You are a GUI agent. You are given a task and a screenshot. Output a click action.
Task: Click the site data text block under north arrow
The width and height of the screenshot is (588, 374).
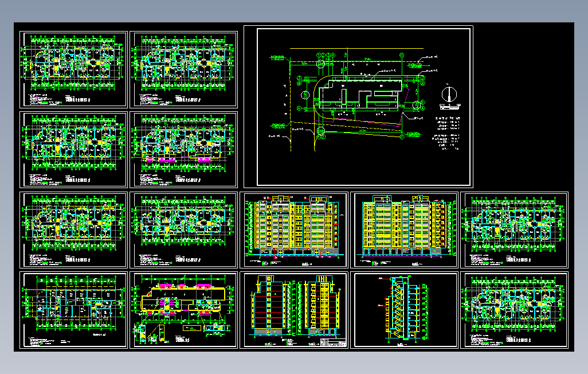tap(447, 133)
